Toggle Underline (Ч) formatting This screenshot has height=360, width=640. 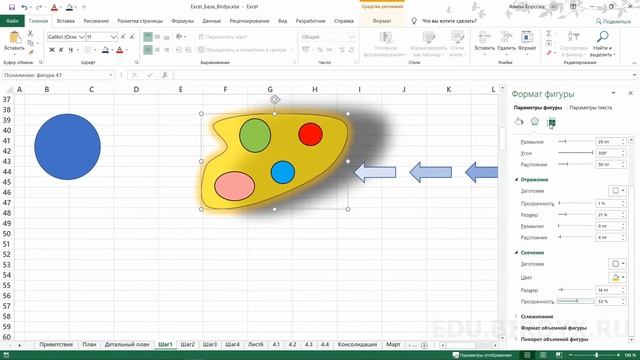[x=71, y=50]
